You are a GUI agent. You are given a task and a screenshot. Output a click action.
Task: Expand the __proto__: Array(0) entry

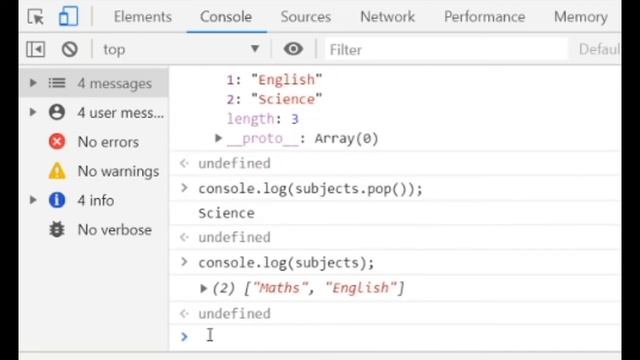point(218,138)
